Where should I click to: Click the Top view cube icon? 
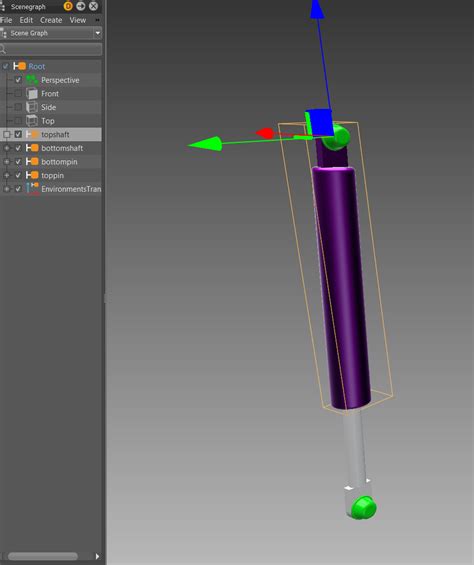click(32, 121)
